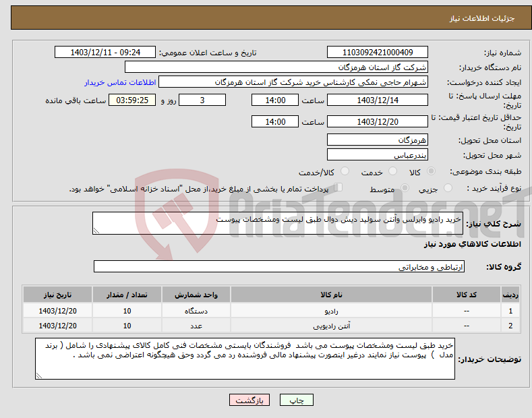The image size is (532, 418).
Task: Click the شرح کلی نیاز text area
Action: (x=278, y=223)
